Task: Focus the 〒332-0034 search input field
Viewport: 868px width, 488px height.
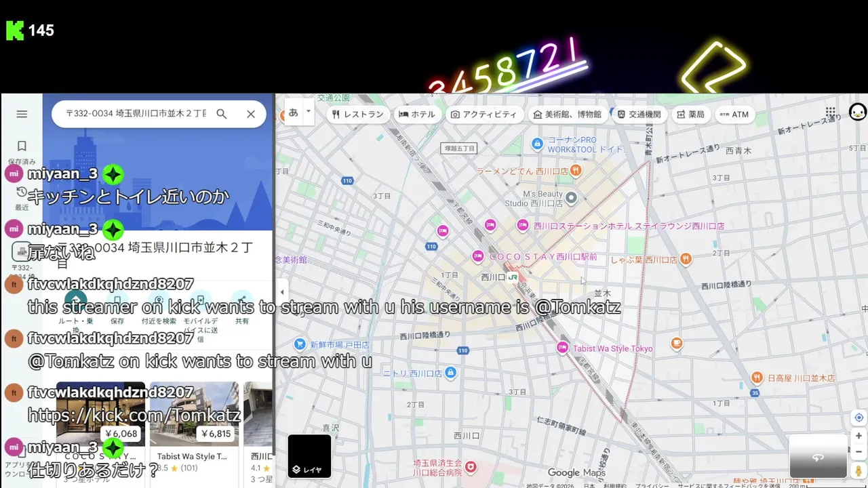Action: tap(136, 114)
